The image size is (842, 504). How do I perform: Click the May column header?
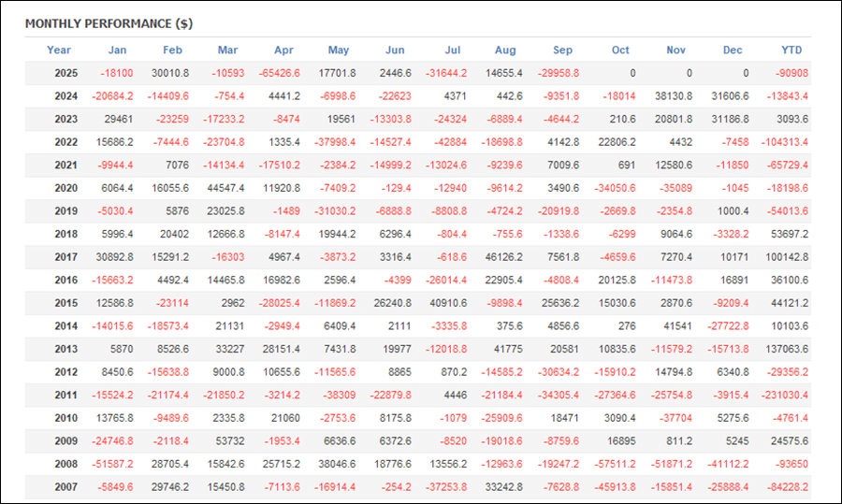pyautogui.click(x=338, y=50)
